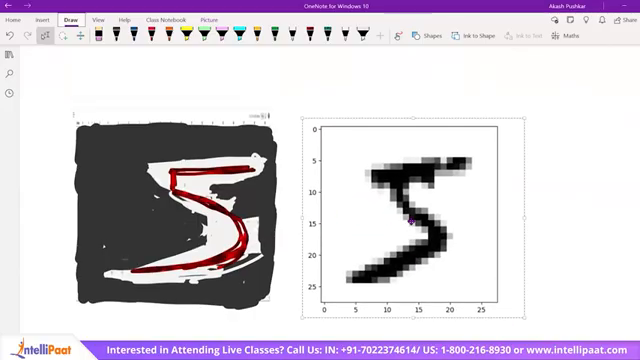Open recent notes list
Viewport: 640px width, 360px height.
[x=9, y=93]
